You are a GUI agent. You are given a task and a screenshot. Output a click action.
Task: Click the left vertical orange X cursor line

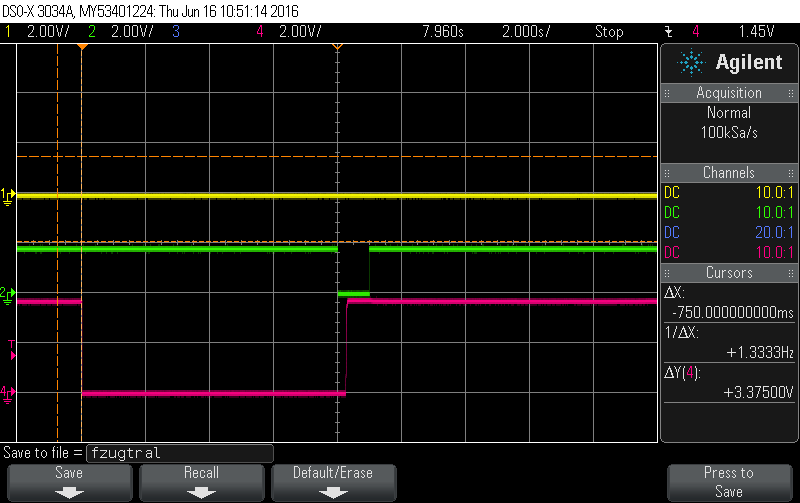point(57,243)
